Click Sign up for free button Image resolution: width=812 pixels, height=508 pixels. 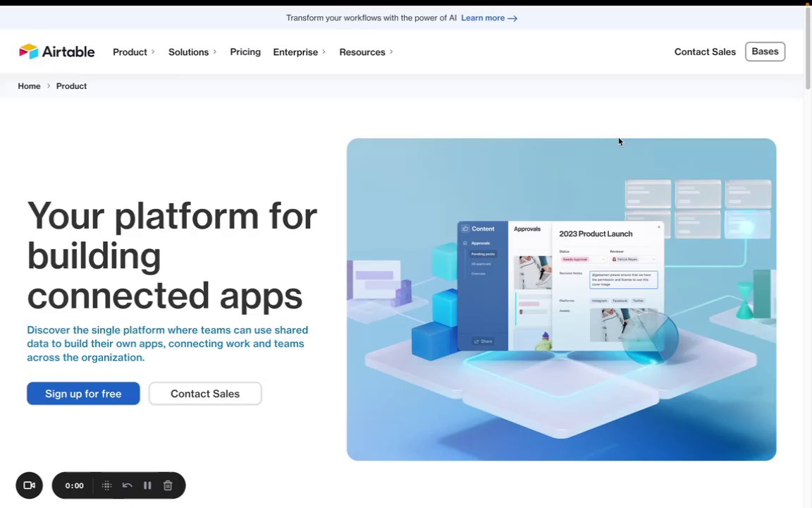coord(83,394)
